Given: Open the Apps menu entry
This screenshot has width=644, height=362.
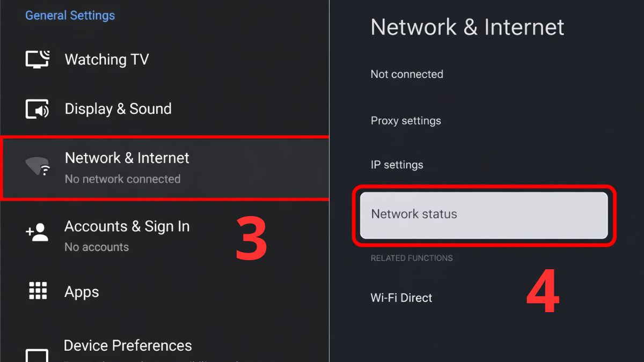Looking at the screenshot, I should tap(82, 292).
